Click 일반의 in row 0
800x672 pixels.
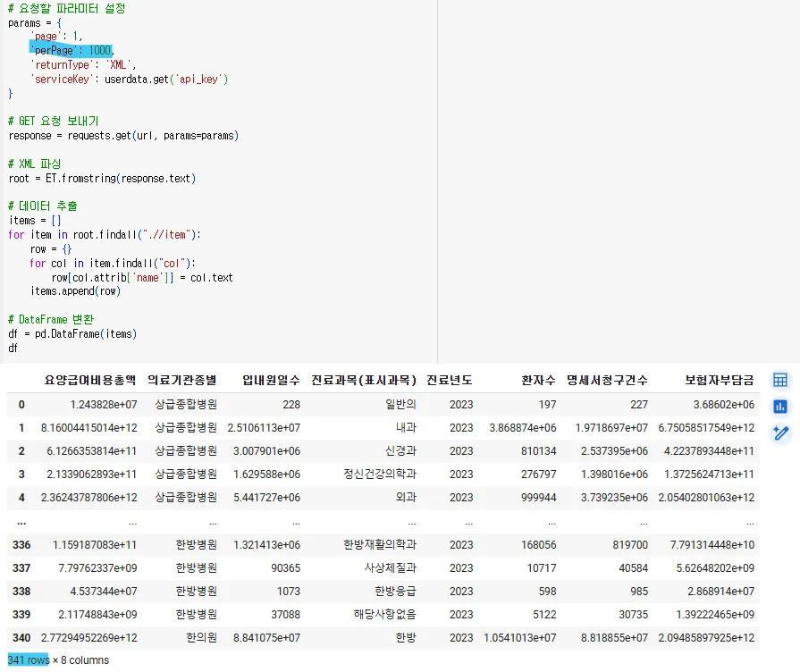[x=400, y=405]
